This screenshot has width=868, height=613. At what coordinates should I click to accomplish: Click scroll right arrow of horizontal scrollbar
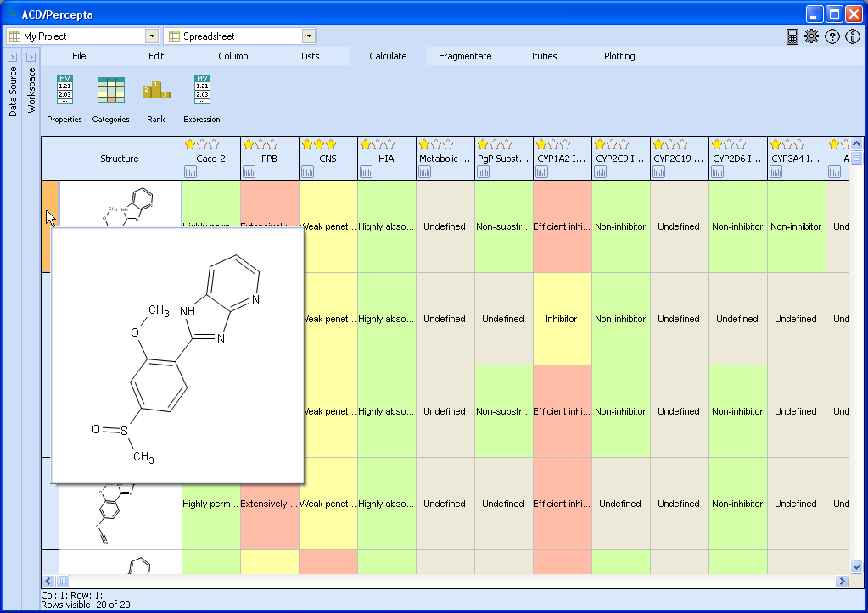(842, 581)
